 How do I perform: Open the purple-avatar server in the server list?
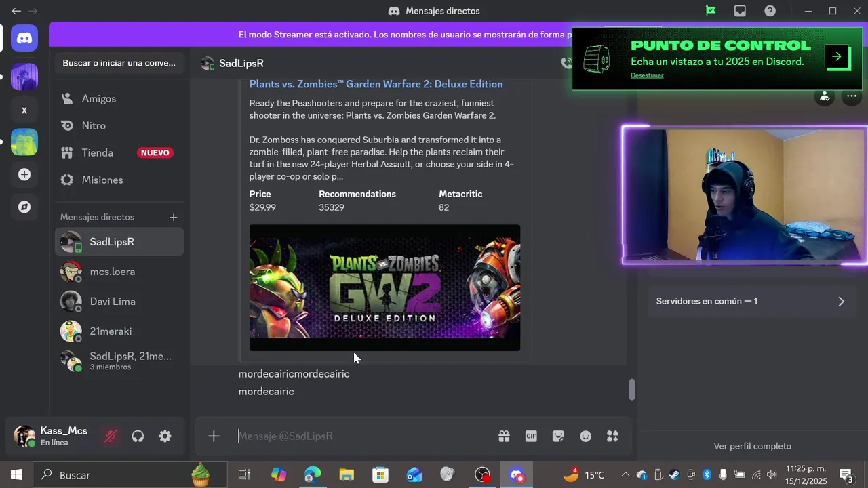(24, 77)
